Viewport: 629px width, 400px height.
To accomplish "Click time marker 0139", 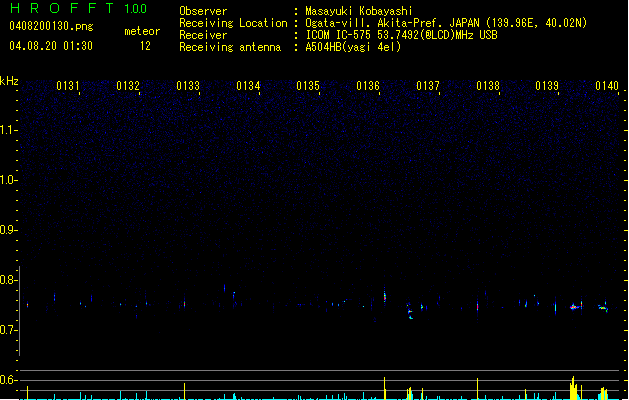I will click(x=547, y=86).
